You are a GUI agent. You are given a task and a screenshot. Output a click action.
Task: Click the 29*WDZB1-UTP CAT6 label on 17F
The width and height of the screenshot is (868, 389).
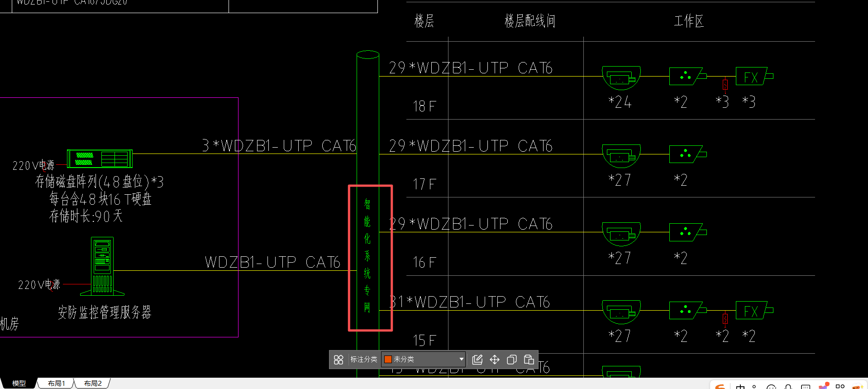coord(471,145)
